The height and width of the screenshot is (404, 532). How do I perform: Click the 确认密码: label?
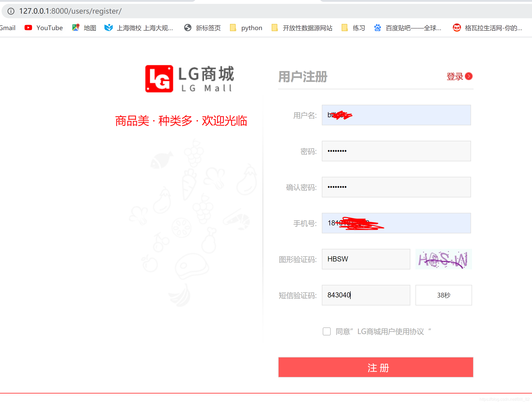point(302,187)
